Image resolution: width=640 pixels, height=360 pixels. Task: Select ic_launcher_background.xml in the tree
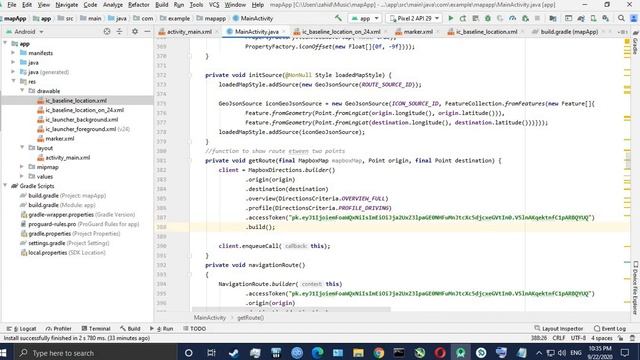(x=82, y=120)
